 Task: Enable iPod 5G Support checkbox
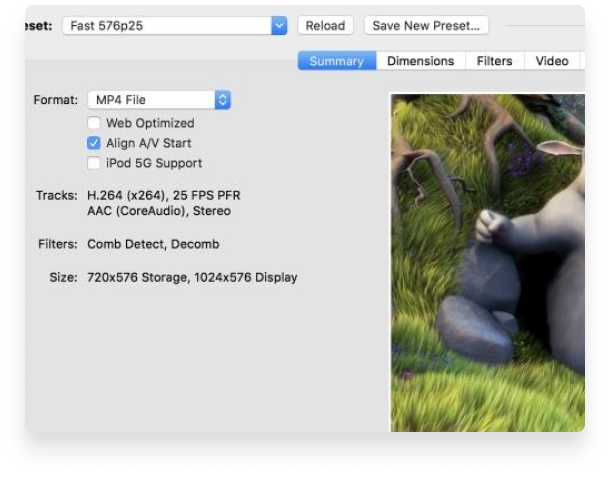[94, 163]
